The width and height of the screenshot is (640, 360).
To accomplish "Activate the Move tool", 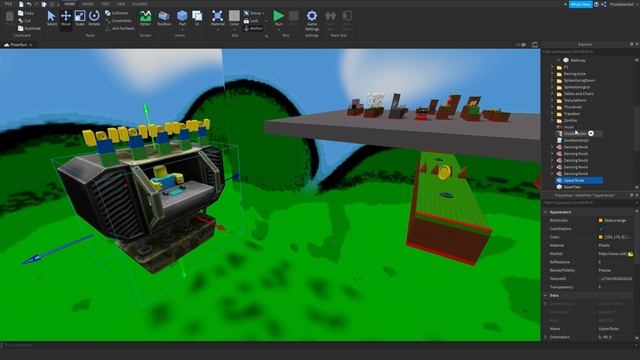I will point(66,18).
